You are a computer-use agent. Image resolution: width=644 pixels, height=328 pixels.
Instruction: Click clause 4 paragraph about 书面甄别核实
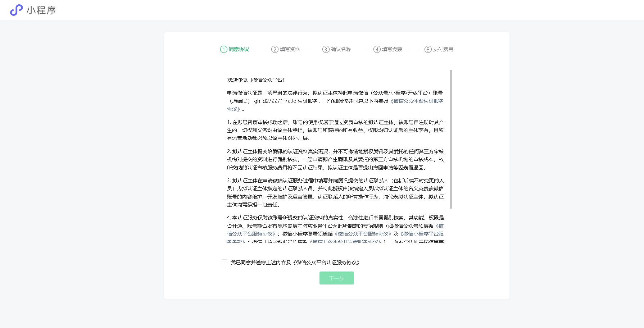[335, 229]
